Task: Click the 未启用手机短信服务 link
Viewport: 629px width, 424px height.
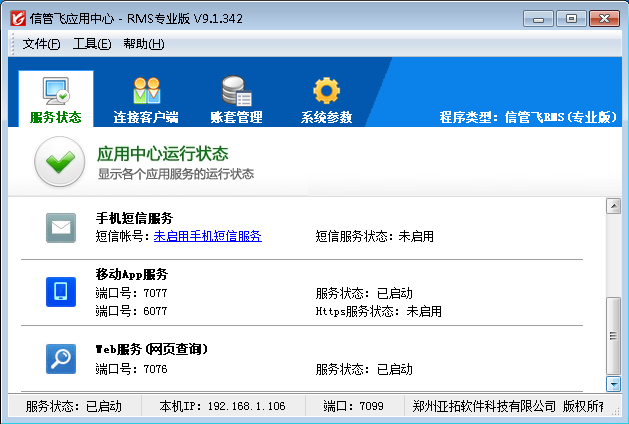Action: [x=208, y=236]
